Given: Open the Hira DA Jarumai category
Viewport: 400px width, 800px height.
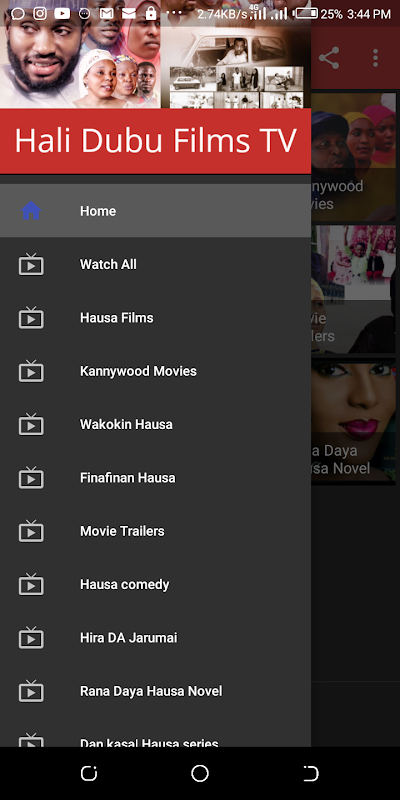Looking at the screenshot, I should point(156,637).
